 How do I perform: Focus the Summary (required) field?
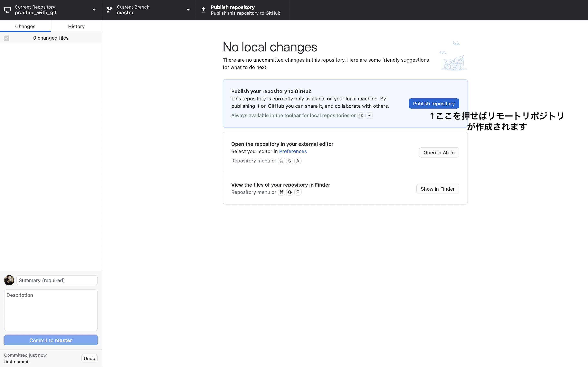57,280
